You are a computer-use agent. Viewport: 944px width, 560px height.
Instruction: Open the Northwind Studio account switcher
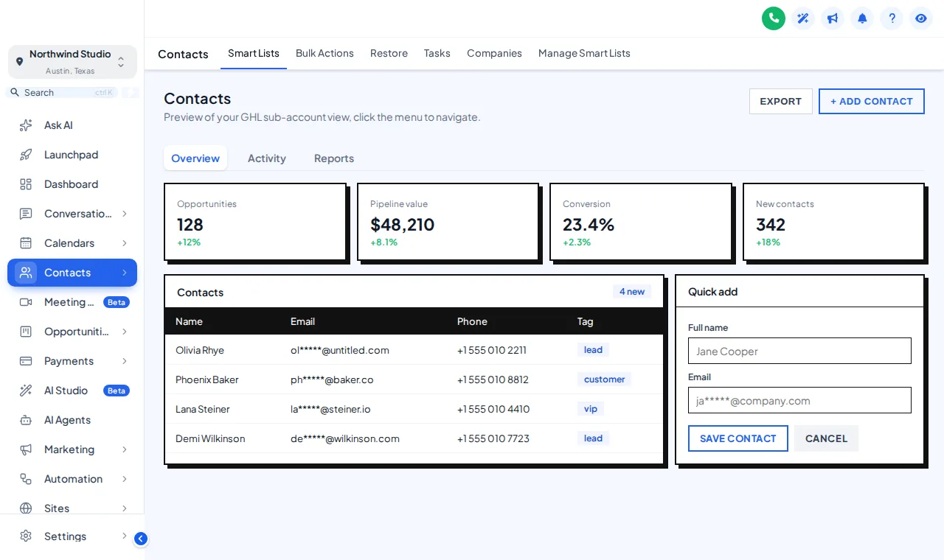[72, 62]
